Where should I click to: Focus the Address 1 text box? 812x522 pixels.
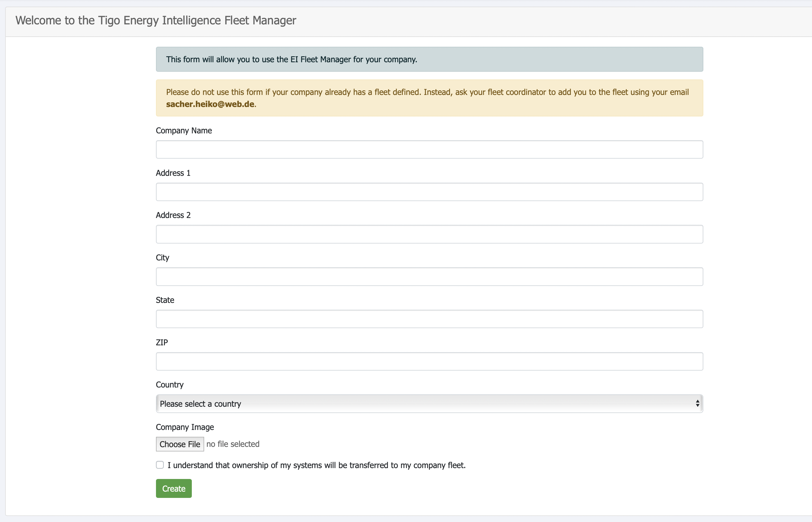[429, 192]
